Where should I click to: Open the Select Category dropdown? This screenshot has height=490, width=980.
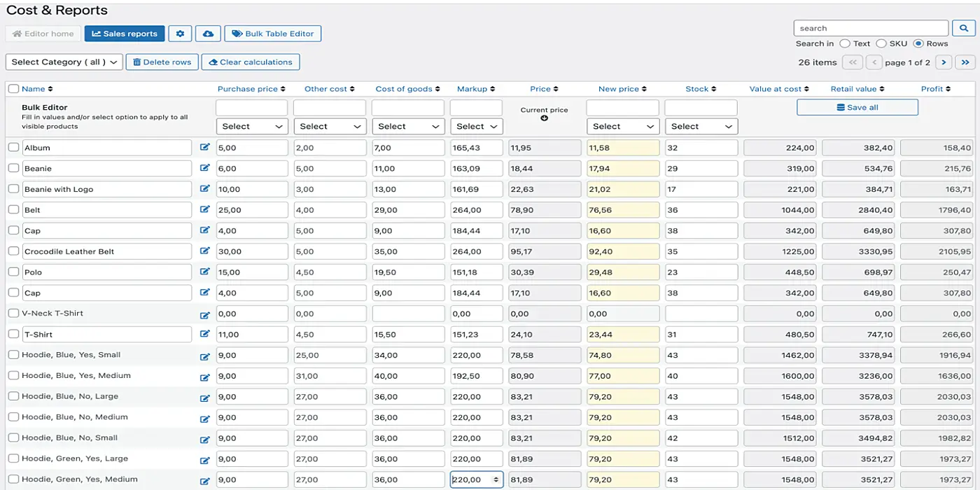click(x=63, y=62)
